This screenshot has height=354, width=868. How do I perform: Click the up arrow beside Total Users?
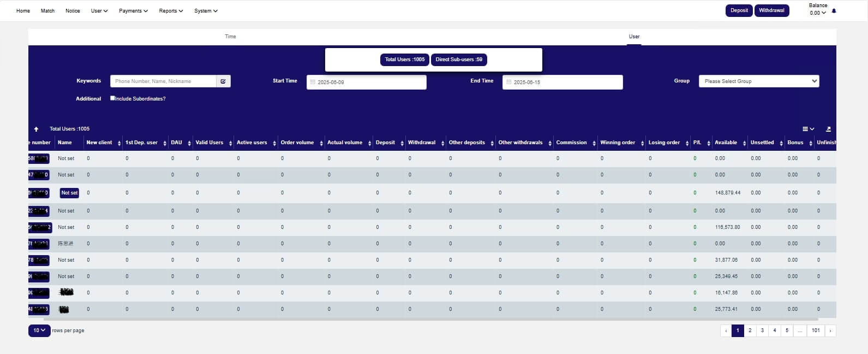(x=36, y=129)
